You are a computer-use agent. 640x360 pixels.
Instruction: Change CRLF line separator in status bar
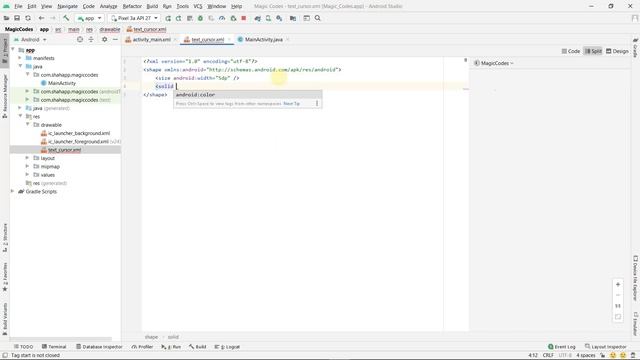point(548,356)
